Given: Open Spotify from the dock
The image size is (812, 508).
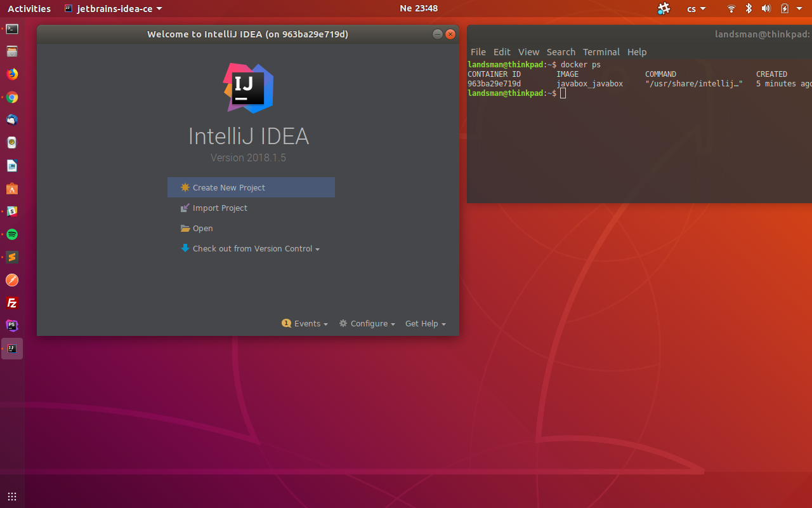Looking at the screenshot, I should tap(12, 234).
